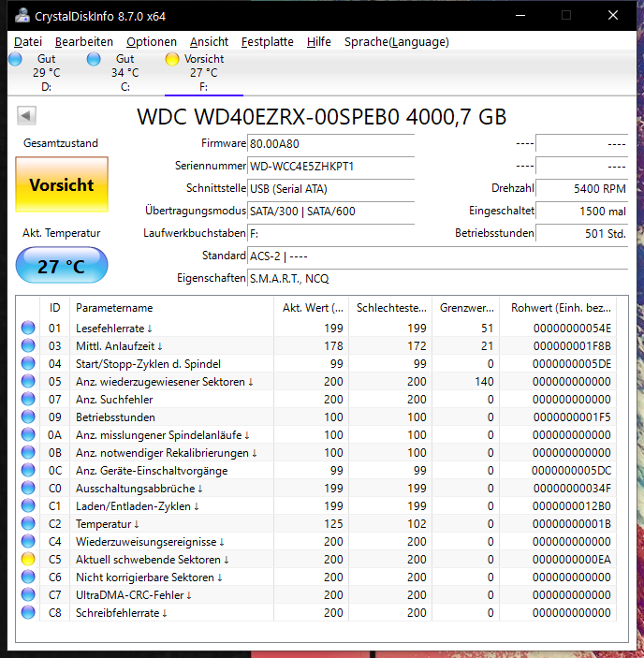Close the CrystalDiskInfo window
Image resolution: width=644 pixels, height=658 pixels.
tap(613, 16)
